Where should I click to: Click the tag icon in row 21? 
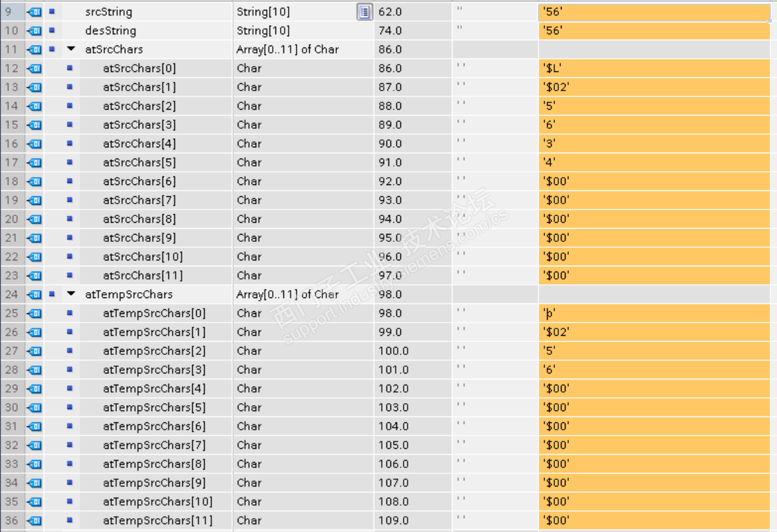[34, 238]
